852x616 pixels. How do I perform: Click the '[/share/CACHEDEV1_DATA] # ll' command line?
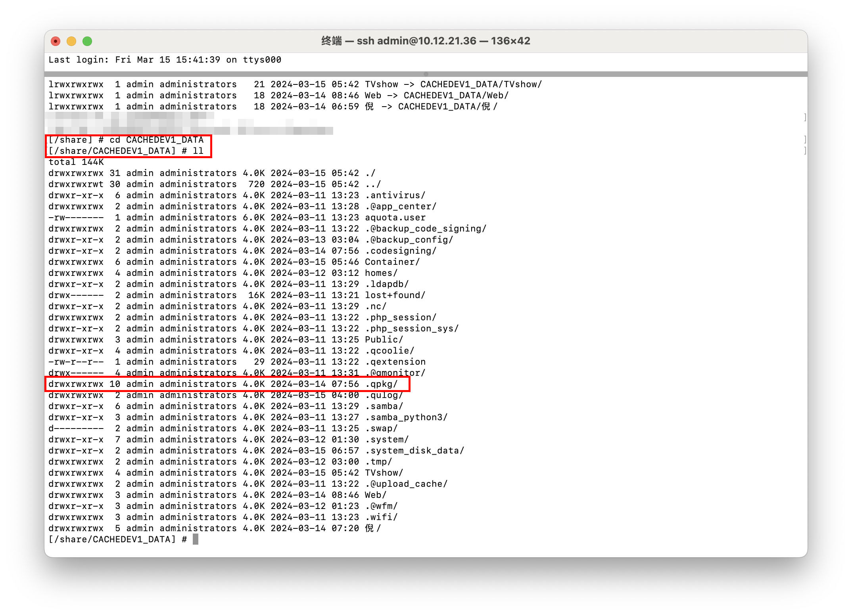tap(126, 151)
